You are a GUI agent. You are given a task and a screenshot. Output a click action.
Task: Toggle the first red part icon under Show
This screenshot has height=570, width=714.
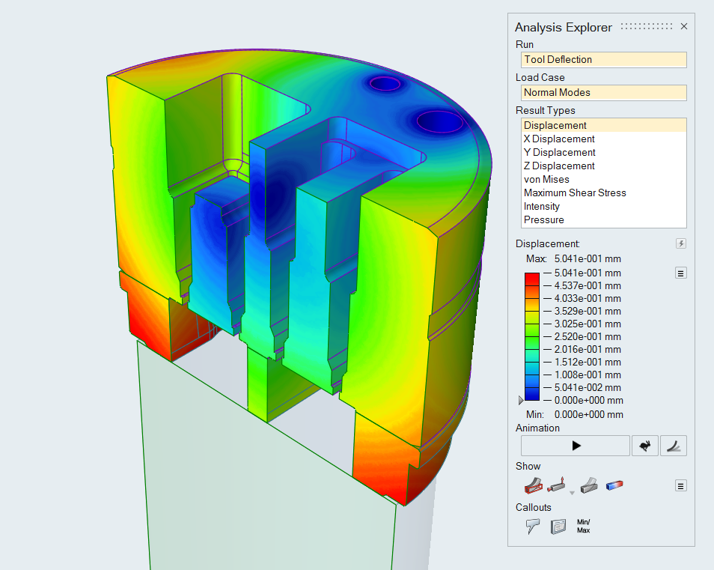tap(533, 485)
